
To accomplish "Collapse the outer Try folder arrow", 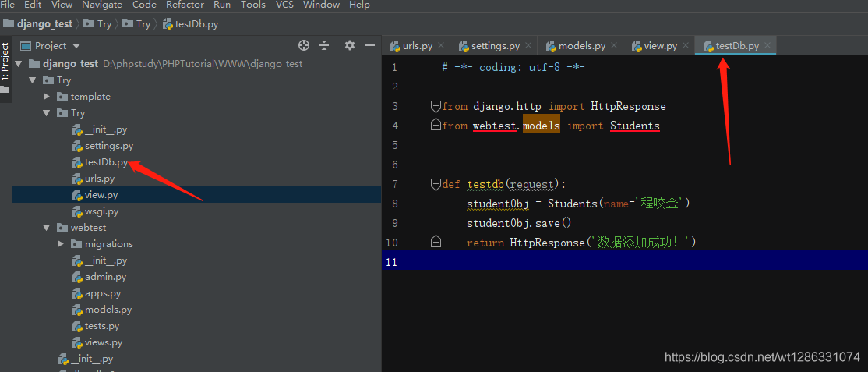I will pyautogui.click(x=33, y=80).
